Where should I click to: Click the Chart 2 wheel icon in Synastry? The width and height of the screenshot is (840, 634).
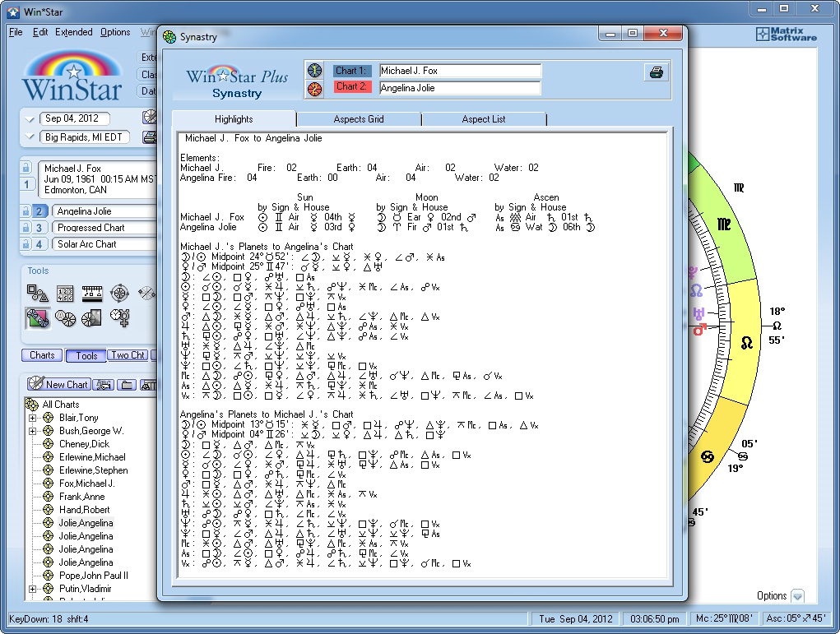pos(314,88)
